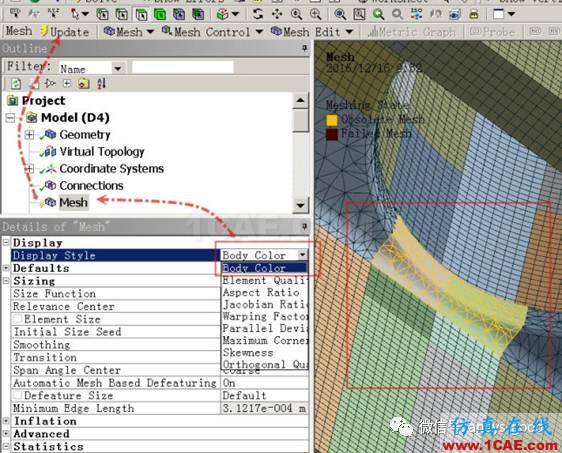This screenshot has height=453, width=562.
Task: Expand the Inflation section
Action: [6, 421]
